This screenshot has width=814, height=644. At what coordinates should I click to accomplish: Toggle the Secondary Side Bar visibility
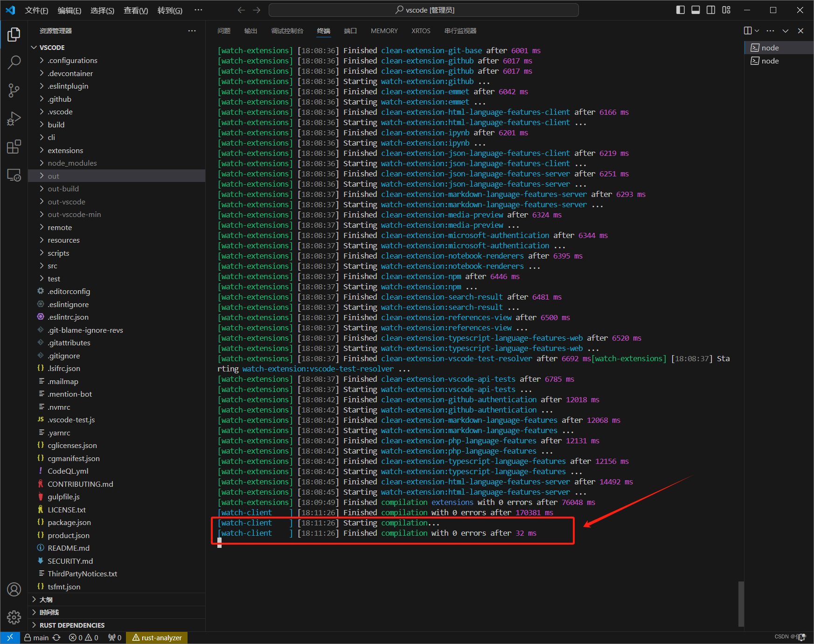710,9
